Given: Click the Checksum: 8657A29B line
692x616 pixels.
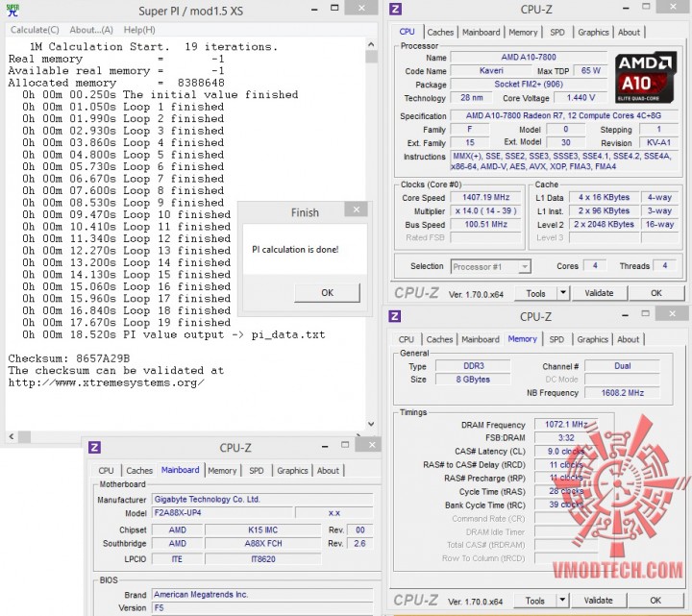Looking at the screenshot, I should [x=69, y=358].
